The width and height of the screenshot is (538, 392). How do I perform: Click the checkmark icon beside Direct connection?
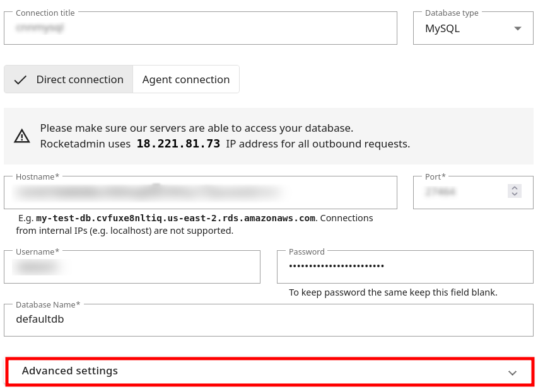pyautogui.click(x=20, y=80)
